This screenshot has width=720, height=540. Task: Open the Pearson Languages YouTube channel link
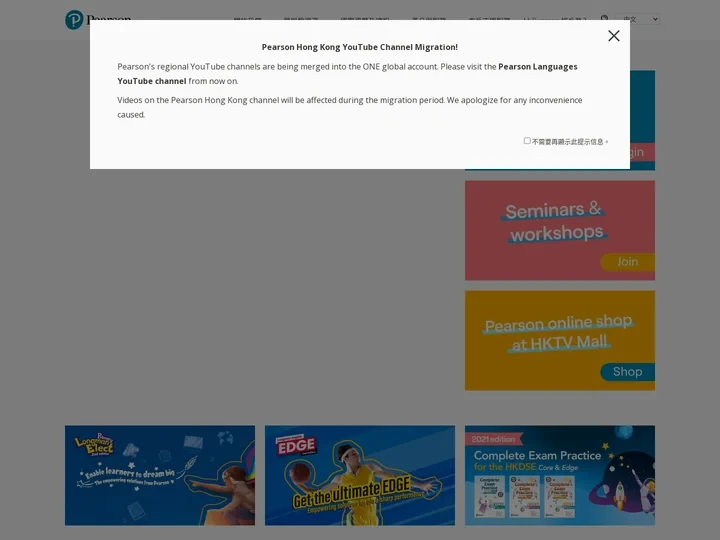click(347, 73)
